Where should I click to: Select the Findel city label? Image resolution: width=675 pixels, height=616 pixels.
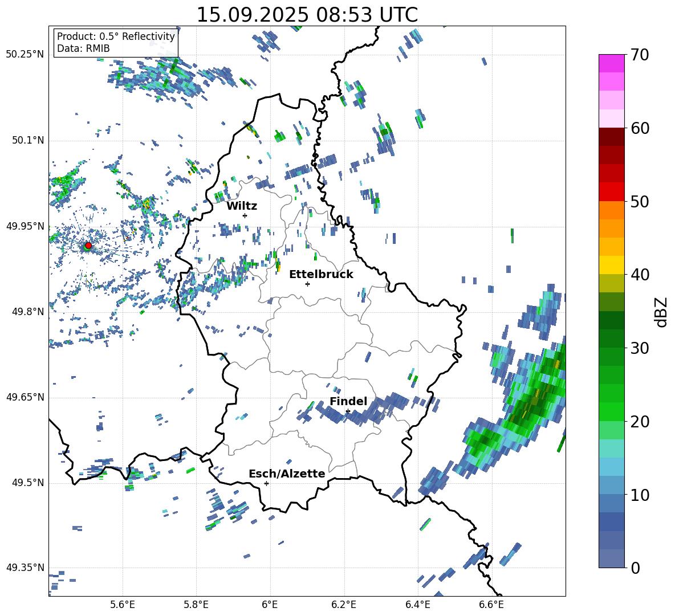[348, 401]
